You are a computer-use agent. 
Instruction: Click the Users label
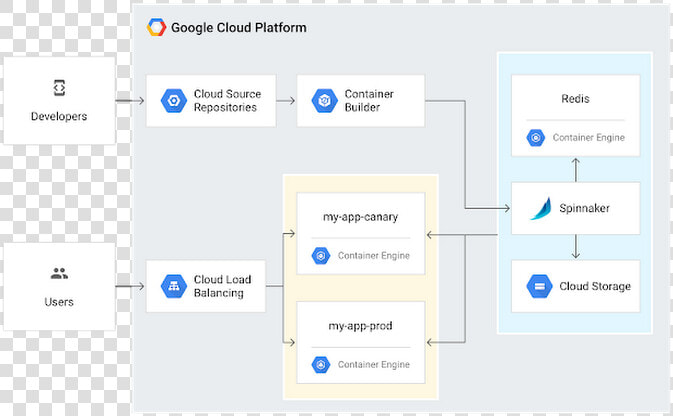[x=59, y=302]
